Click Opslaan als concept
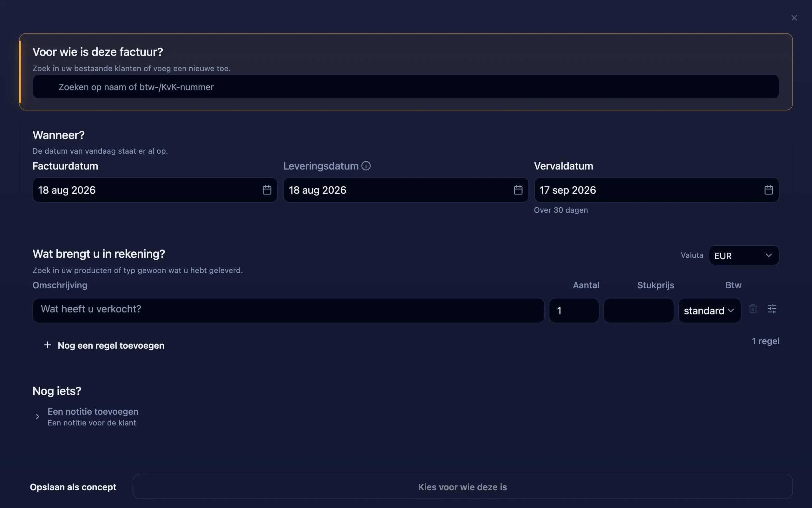Image resolution: width=812 pixels, height=508 pixels. [x=73, y=487]
